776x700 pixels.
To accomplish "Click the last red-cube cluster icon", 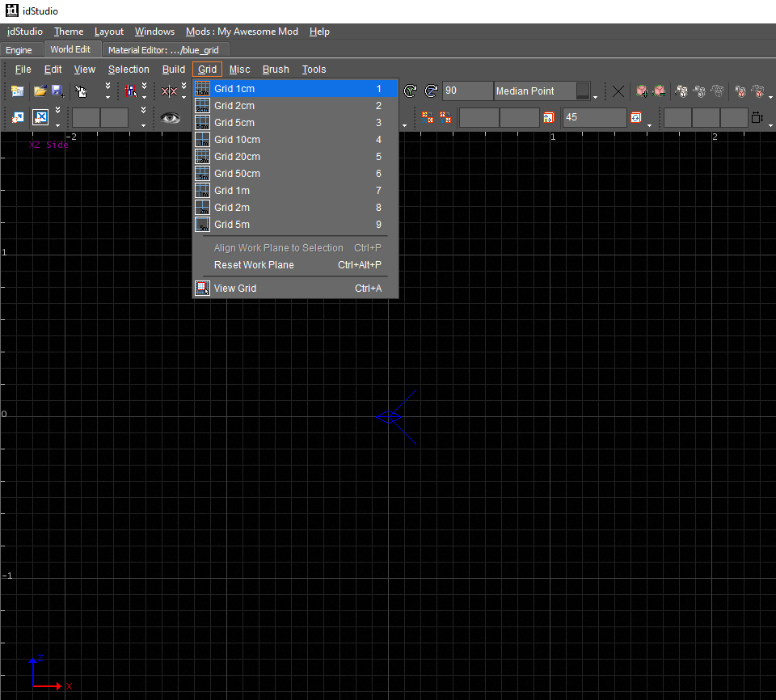I will tap(757, 91).
